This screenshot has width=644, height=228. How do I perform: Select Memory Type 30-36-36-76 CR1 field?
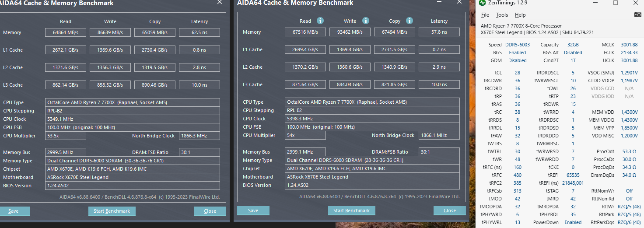(133, 161)
